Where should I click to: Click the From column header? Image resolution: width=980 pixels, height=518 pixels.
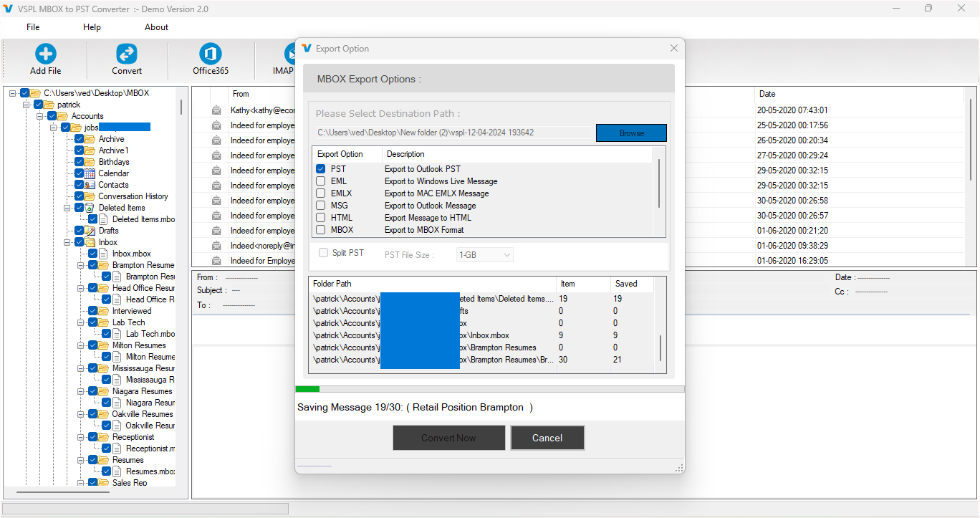click(241, 94)
